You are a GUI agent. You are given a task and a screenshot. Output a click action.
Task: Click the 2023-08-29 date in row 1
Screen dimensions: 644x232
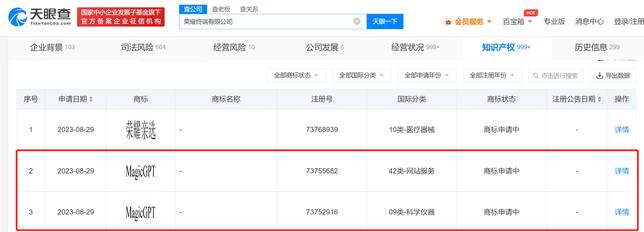[x=76, y=130]
